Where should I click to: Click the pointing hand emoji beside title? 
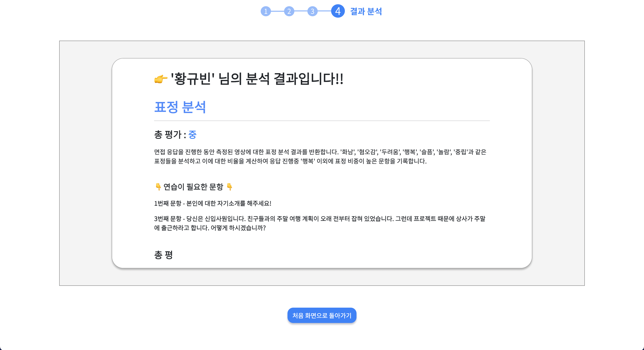point(160,79)
